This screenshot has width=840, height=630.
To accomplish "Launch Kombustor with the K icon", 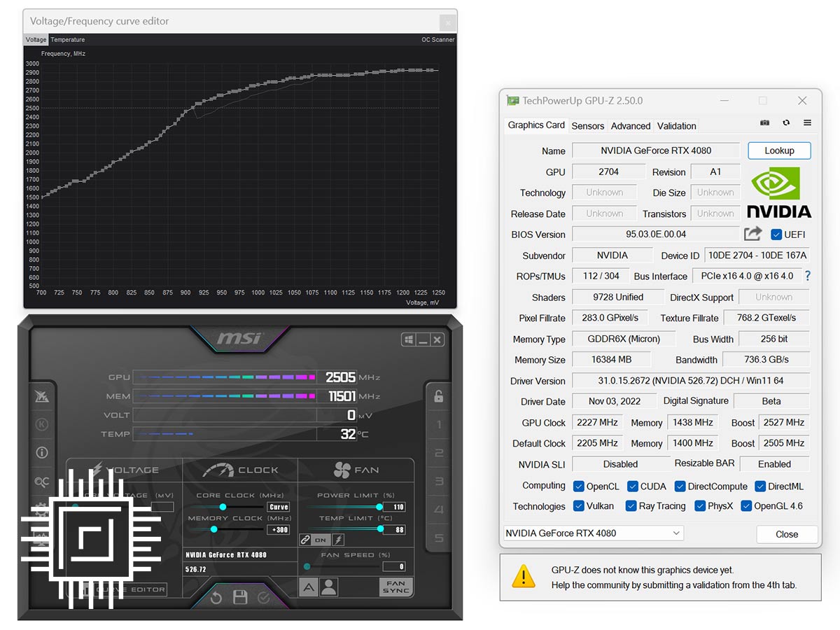I will click(41, 424).
